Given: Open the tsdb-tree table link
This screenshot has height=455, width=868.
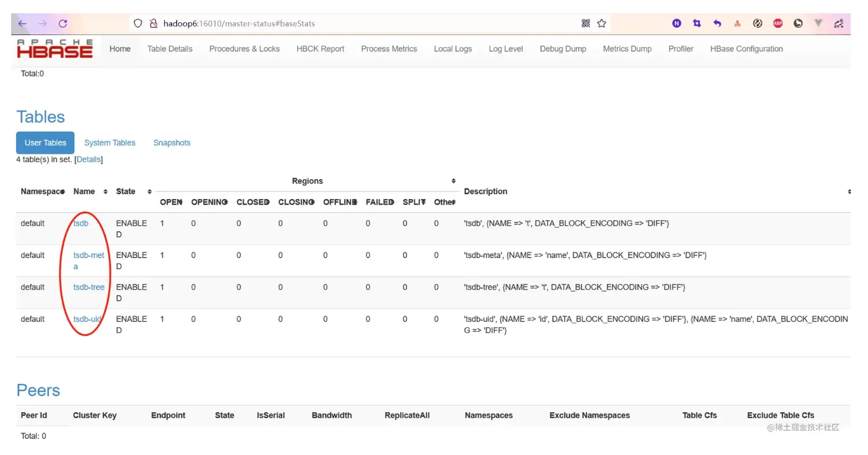Looking at the screenshot, I should tap(89, 287).
